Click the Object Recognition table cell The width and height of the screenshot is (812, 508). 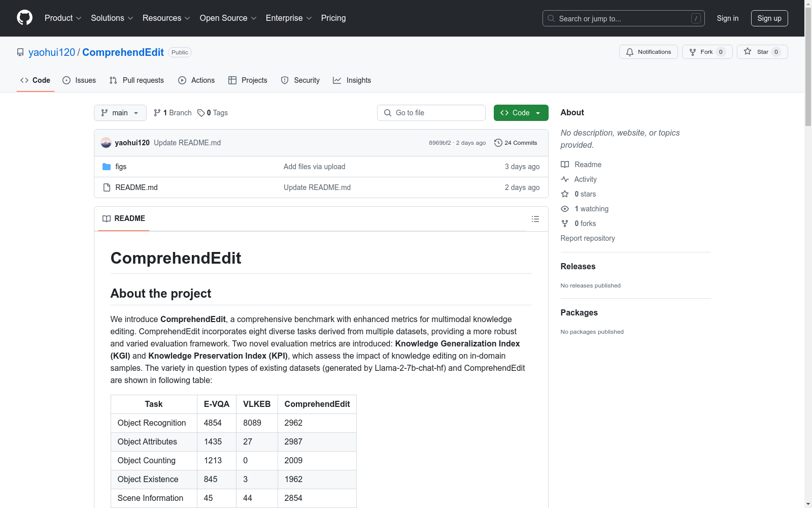click(x=154, y=423)
